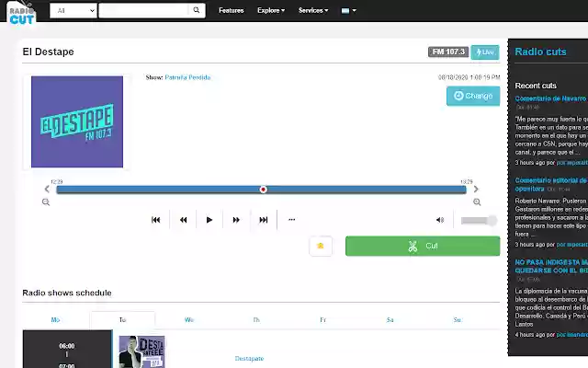Select the We schedule tab

coord(189,320)
